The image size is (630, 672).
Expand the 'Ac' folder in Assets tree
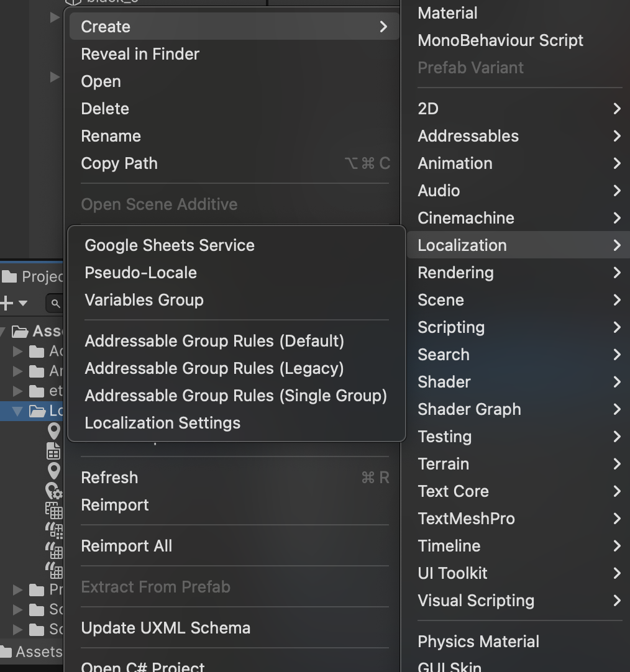tap(17, 352)
